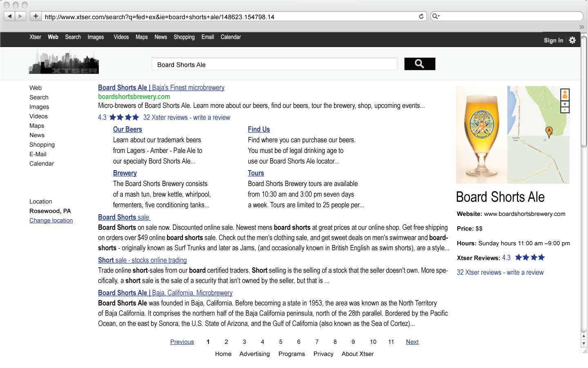Open Shopping in top navigation bar

[x=184, y=37]
